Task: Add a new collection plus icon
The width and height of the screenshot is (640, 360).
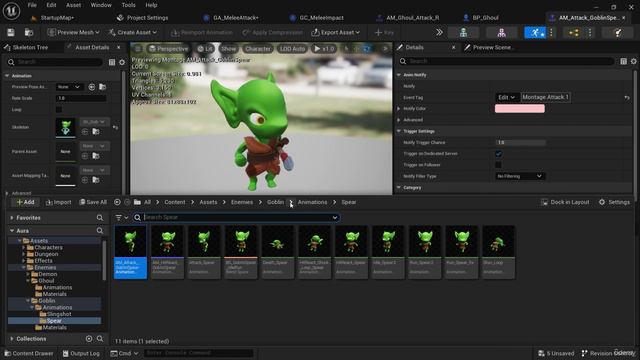Action: [89, 339]
